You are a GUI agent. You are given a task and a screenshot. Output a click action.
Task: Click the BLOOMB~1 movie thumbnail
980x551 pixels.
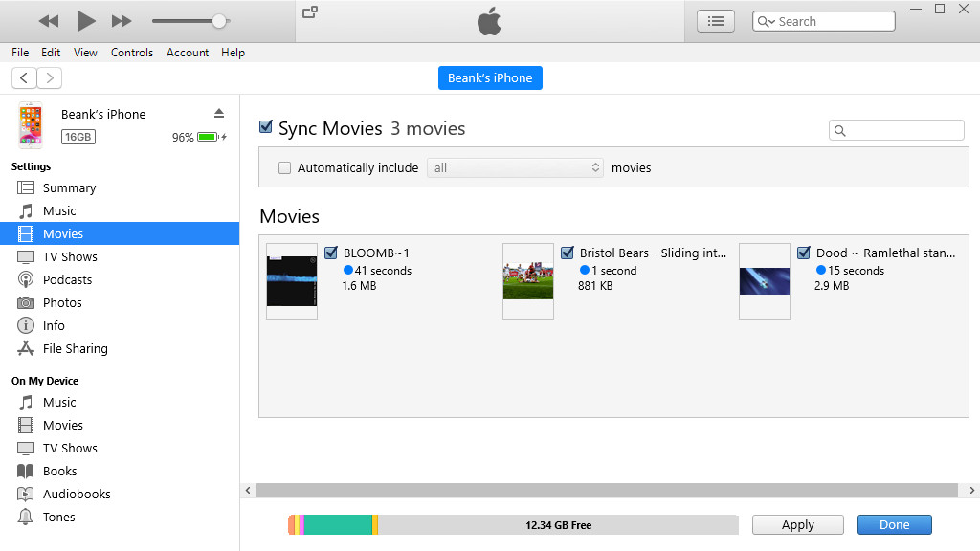(292, 281)
